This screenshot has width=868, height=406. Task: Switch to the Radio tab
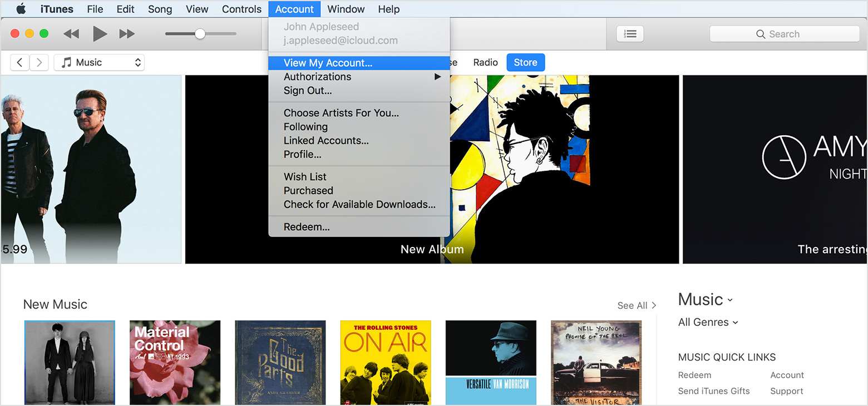tap(485, 62)
